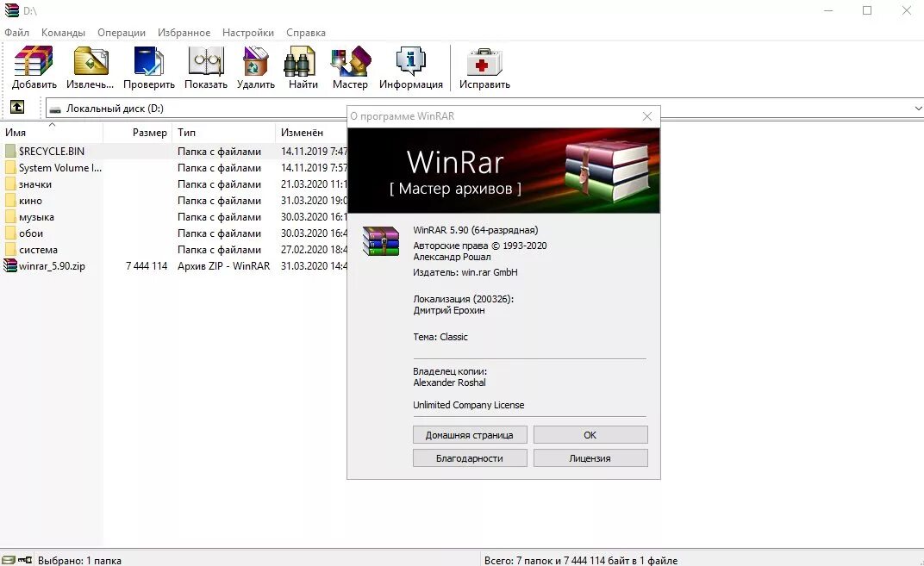Click the Извлечь (Extract) toolbar icon

pos(91,61)
